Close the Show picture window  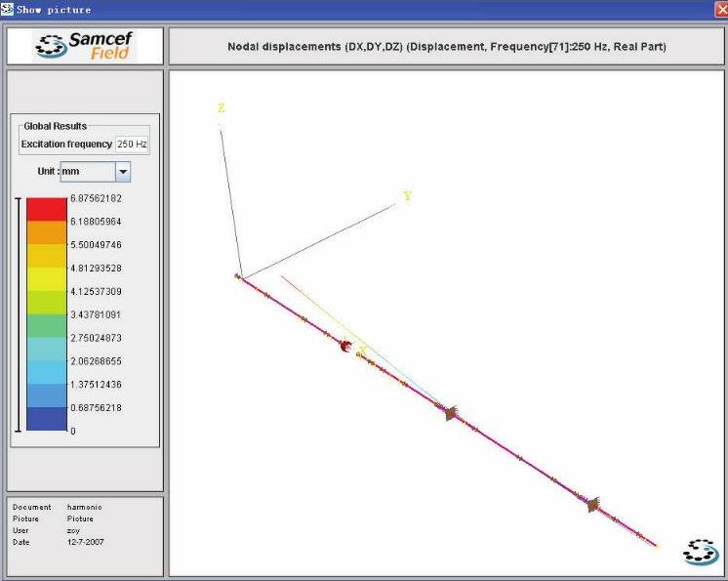(x=720, y=9)
